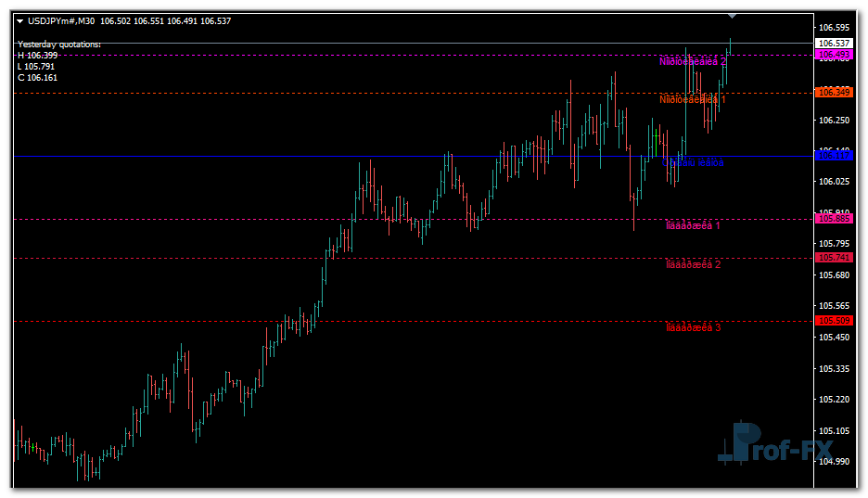
Task: Select the red support label ending in 2
Action: (693, 264)
